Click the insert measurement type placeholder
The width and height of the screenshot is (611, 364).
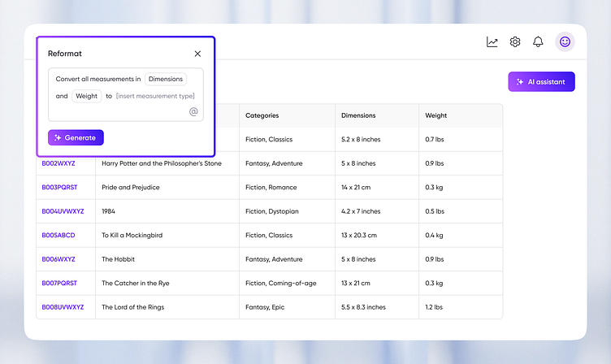(155, 96)
